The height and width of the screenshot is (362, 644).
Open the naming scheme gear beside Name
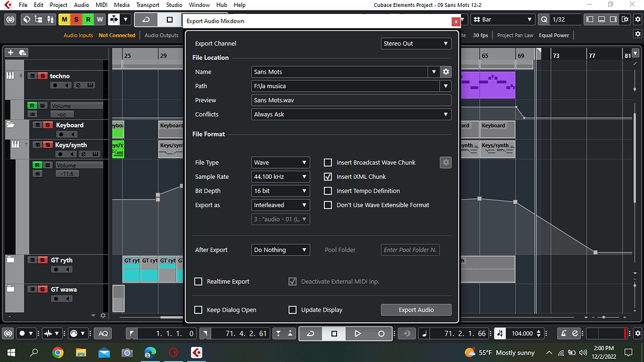tap(446, 72)
